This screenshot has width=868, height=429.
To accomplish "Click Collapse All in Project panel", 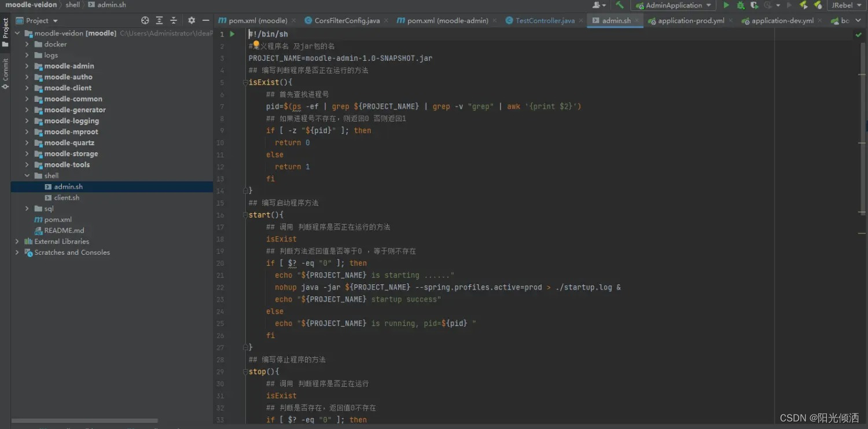I will (x=173, y=20).
